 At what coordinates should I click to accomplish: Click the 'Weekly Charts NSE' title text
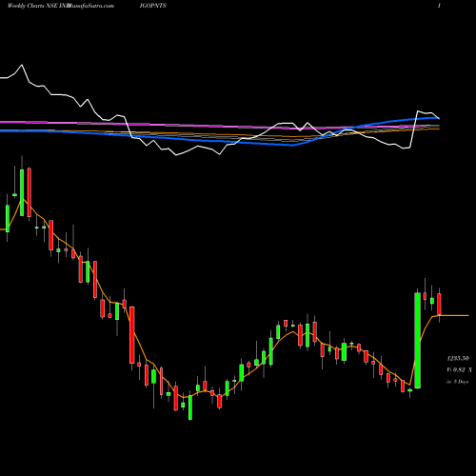tap(33, 6)
